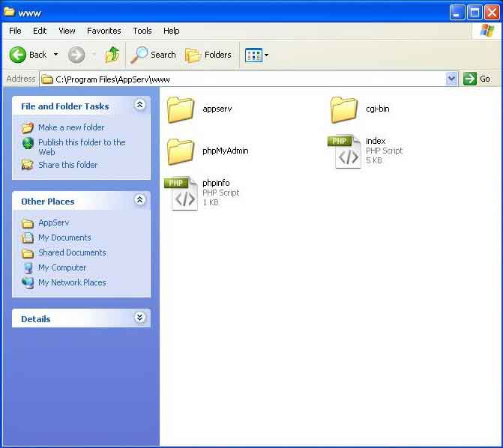Click Share this folder link
Screen dimensions: 503x448
coord(67,165)
